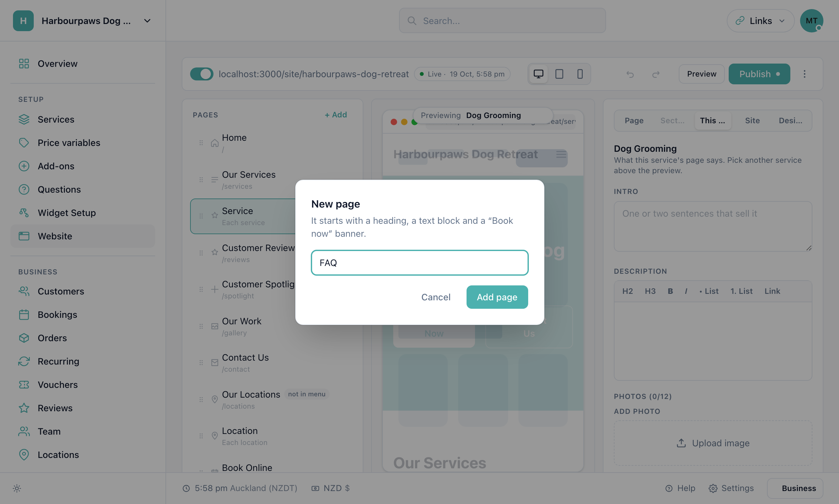
Task: Click the theme sun icon at bottom left
Action: click(x=17, y=488)
